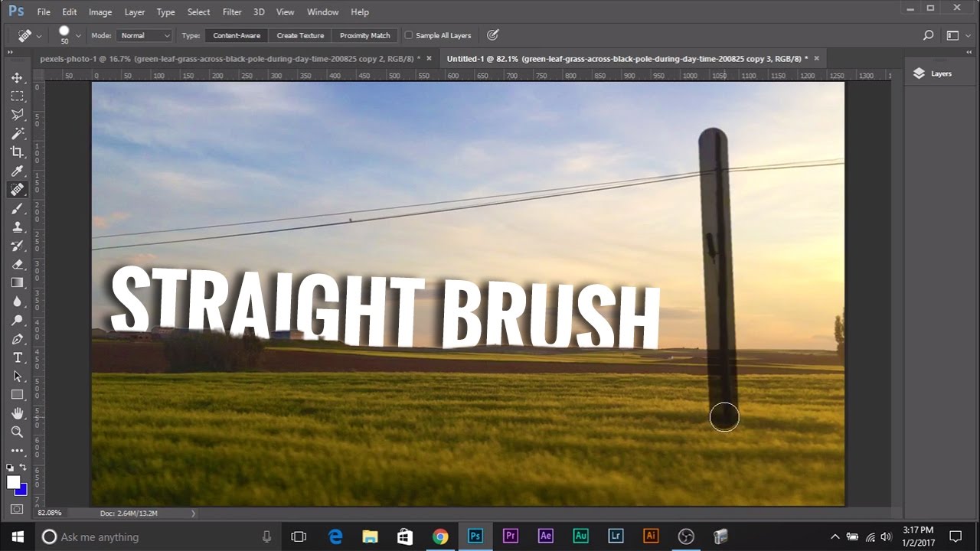Open the Layers panel on the right
This screenshot has height=551, width=980.
pos(936,73)
